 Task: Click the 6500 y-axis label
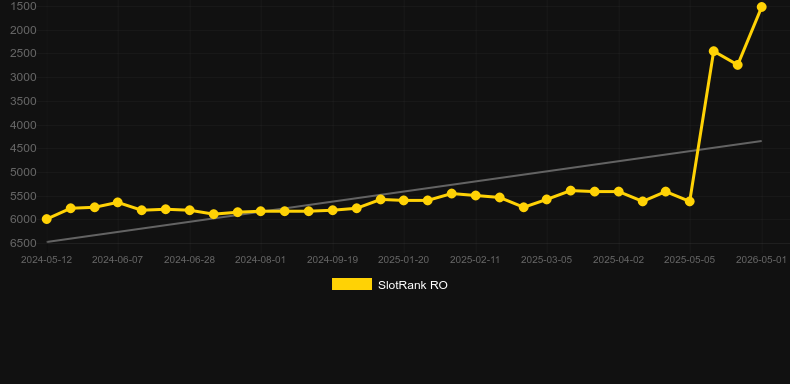(x=23, y=243)
